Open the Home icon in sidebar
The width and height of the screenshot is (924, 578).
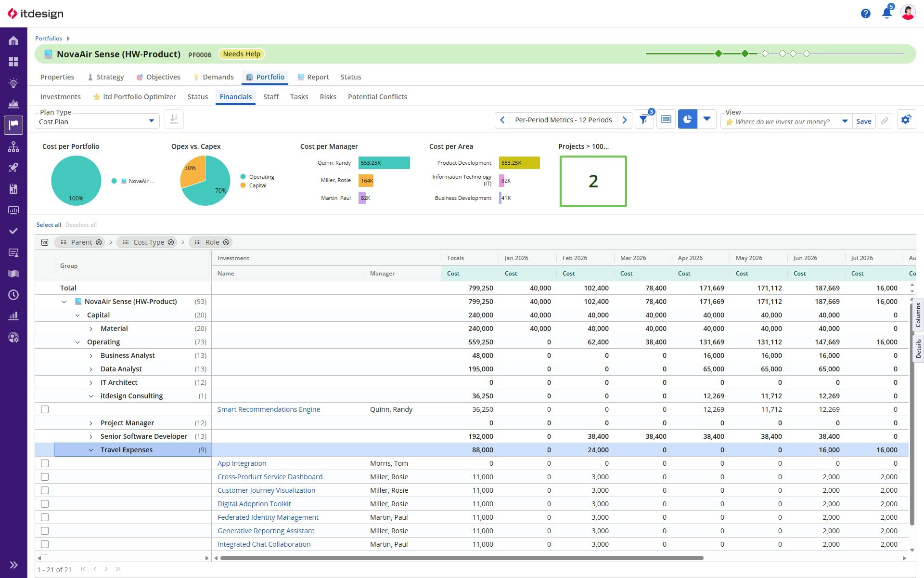point(13,41)
